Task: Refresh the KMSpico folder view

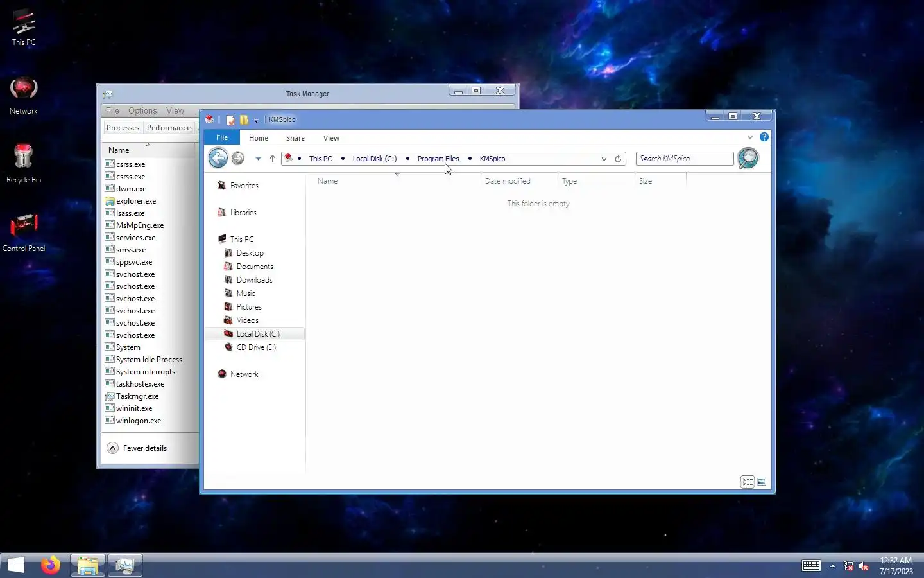Action: click(x=618, y=159)
